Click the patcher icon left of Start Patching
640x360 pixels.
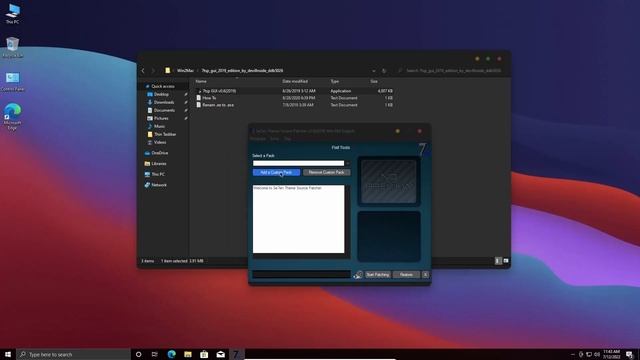coord(358,275)
